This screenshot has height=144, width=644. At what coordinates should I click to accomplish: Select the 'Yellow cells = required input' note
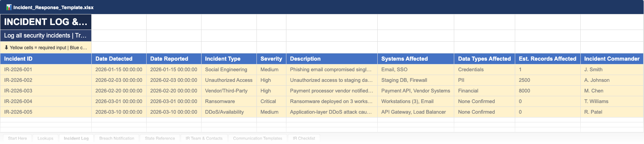46,48
